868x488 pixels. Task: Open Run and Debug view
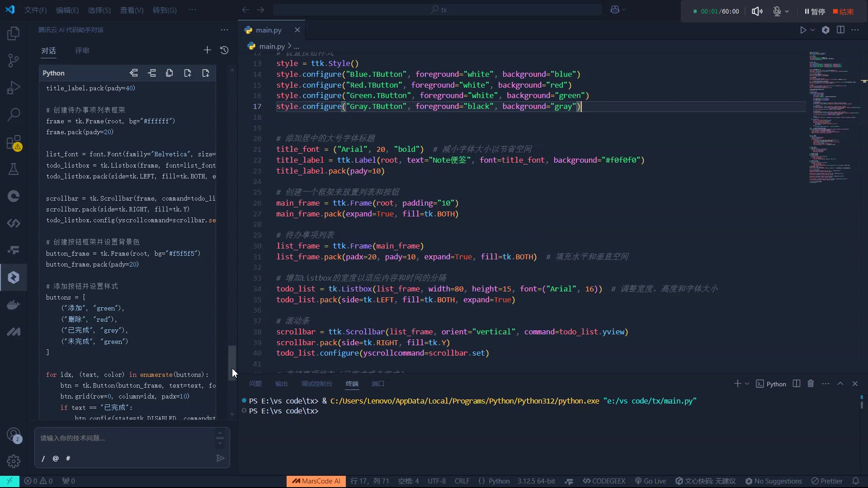tap(14, 88)
